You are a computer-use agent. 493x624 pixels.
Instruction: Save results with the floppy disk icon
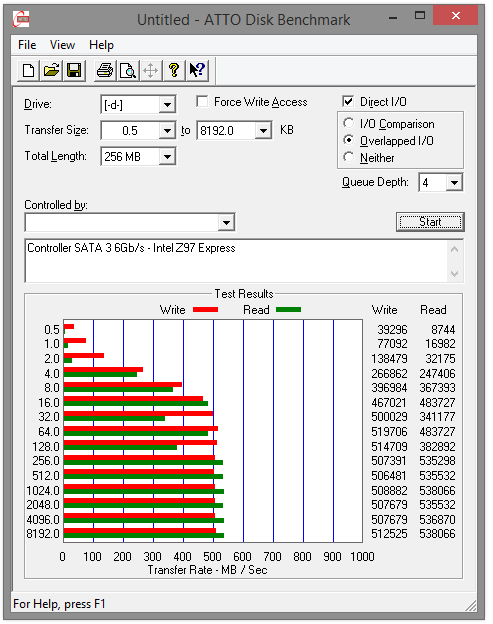tap(74, 71)
